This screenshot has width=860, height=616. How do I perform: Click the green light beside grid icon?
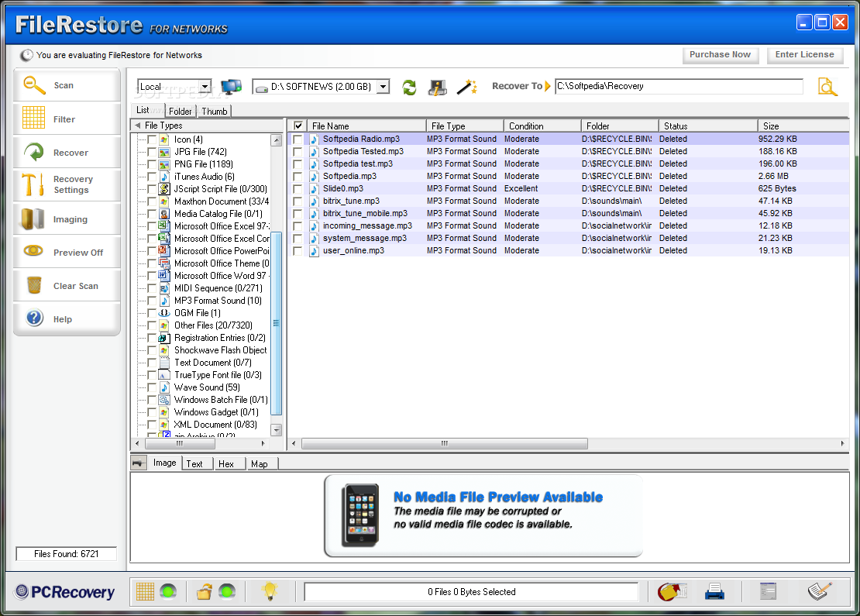[x=168, y=591]
